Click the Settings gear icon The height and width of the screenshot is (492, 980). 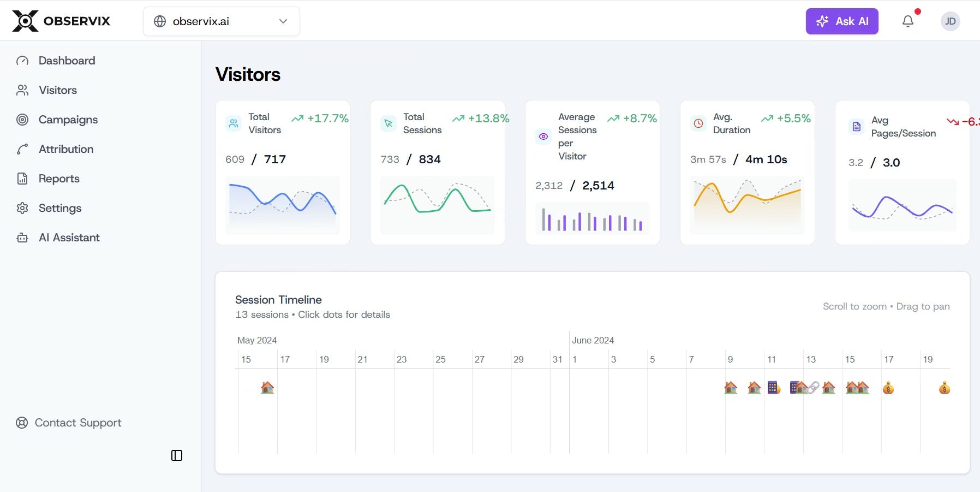pos(22,208)
